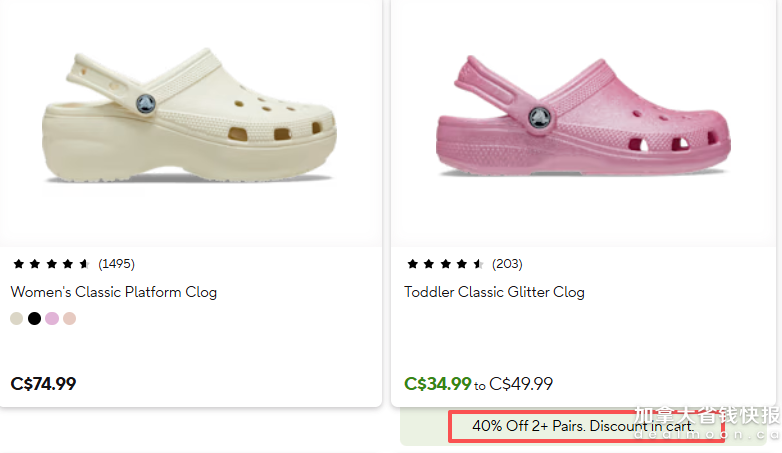The image size is (782, 453).
Task: Open Women's Classic Platform Clog title link
Action: (x=114, y=292)
